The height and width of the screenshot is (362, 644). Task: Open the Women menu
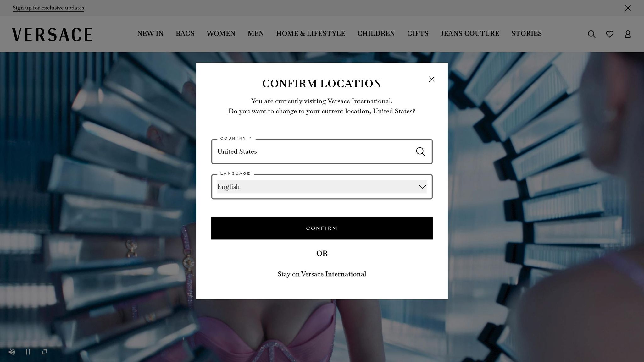221,34
